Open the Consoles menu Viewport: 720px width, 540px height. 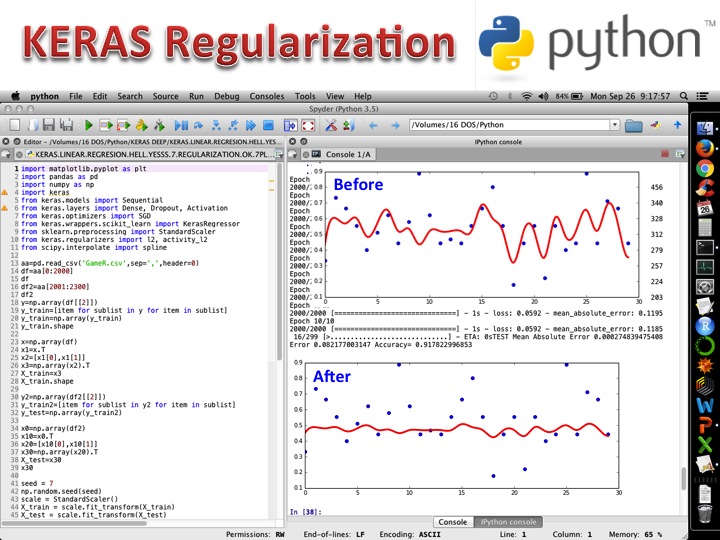coord(267,96)
